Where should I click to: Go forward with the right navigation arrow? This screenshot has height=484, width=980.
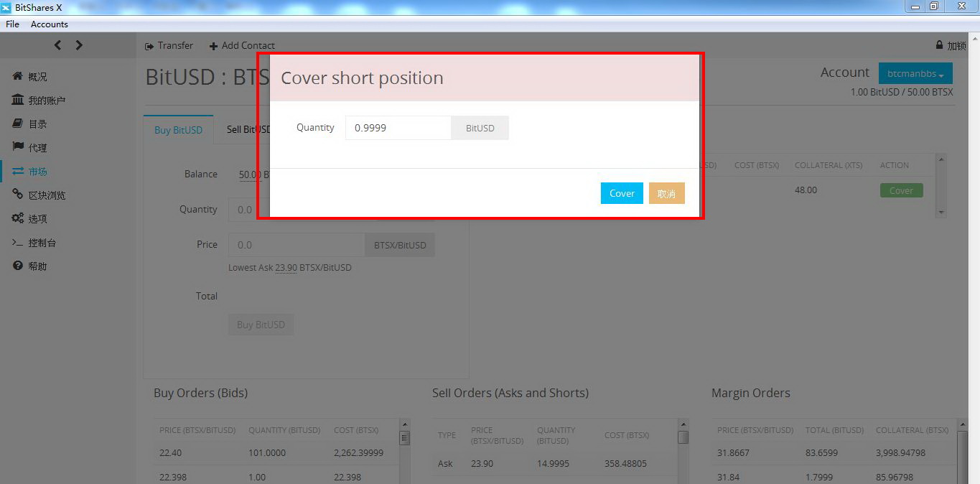pos(79,45)
